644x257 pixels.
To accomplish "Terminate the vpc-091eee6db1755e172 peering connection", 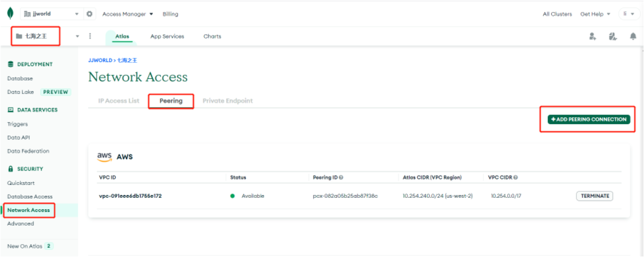I will click(595, 196).
